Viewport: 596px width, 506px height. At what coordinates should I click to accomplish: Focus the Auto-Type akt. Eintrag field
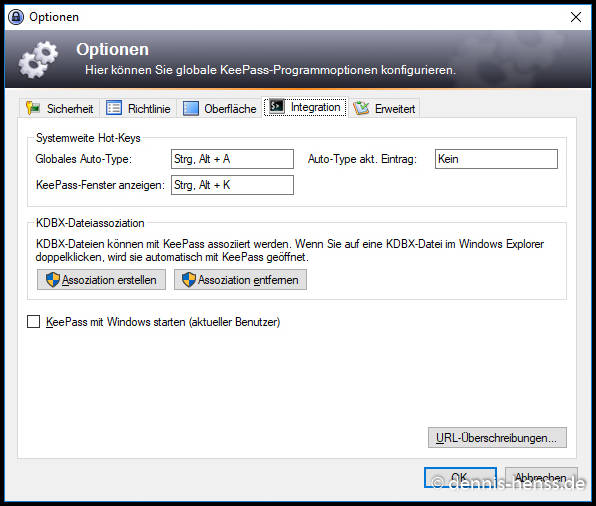496,159
